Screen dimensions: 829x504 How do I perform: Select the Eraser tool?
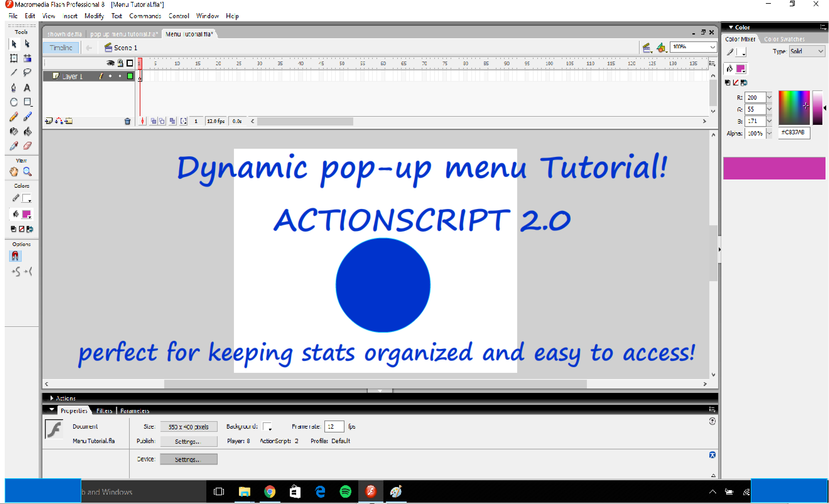[x=27, y=146]
